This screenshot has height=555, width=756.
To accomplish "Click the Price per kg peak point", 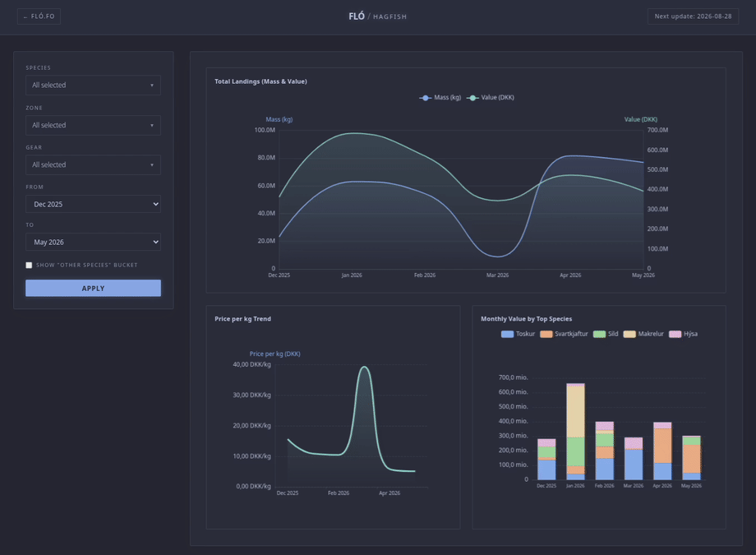I will pyautogui.click(x=365, y=367).
